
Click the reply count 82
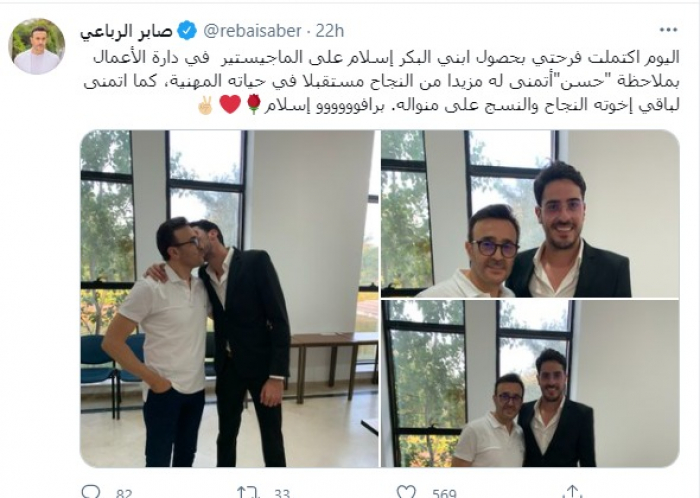tap(124, 493)
